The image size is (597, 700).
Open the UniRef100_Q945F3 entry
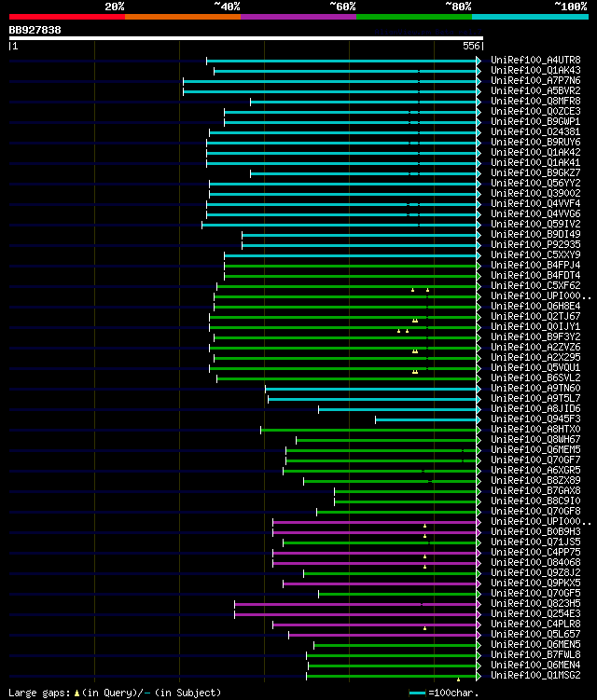click(x=535, y=419)
